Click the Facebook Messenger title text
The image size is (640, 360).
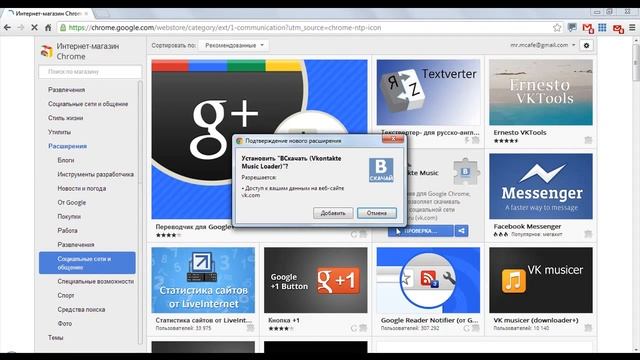(x=527, y=227)
